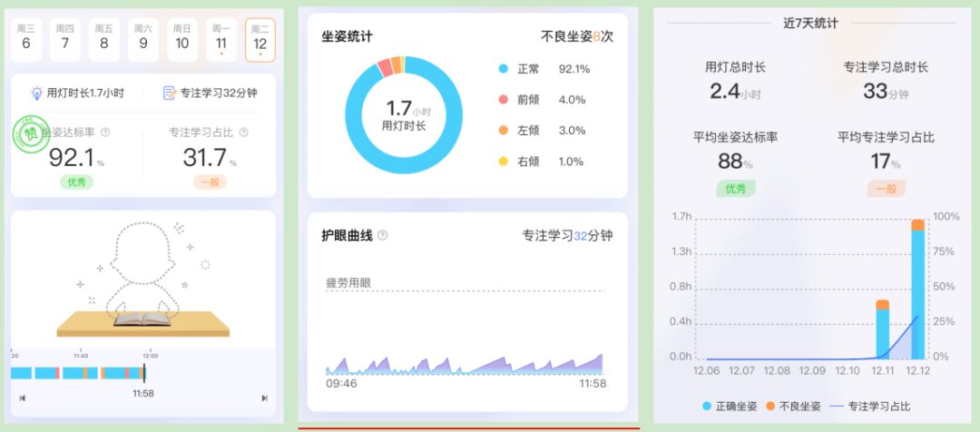Skip to the previous timeline segment

click(22, 398)
